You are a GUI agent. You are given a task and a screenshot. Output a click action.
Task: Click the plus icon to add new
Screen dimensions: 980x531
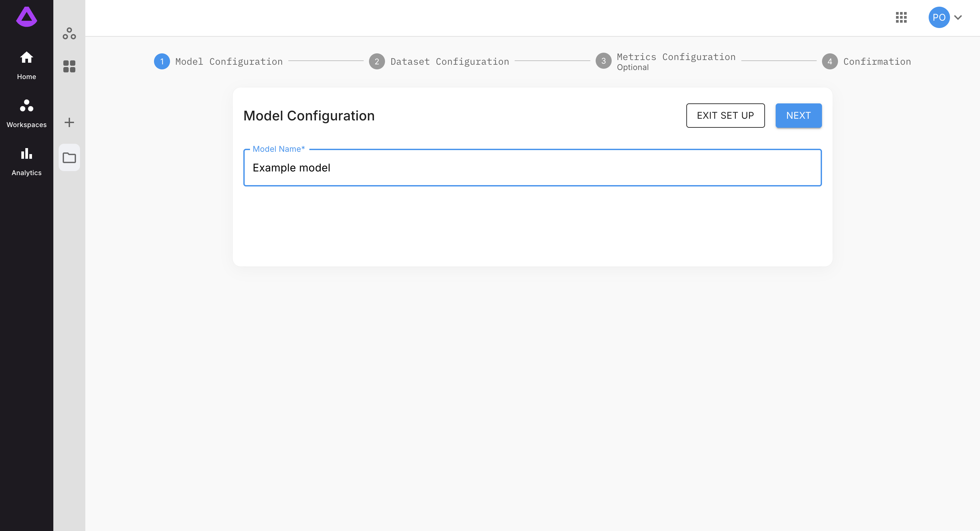coord(69,122)
